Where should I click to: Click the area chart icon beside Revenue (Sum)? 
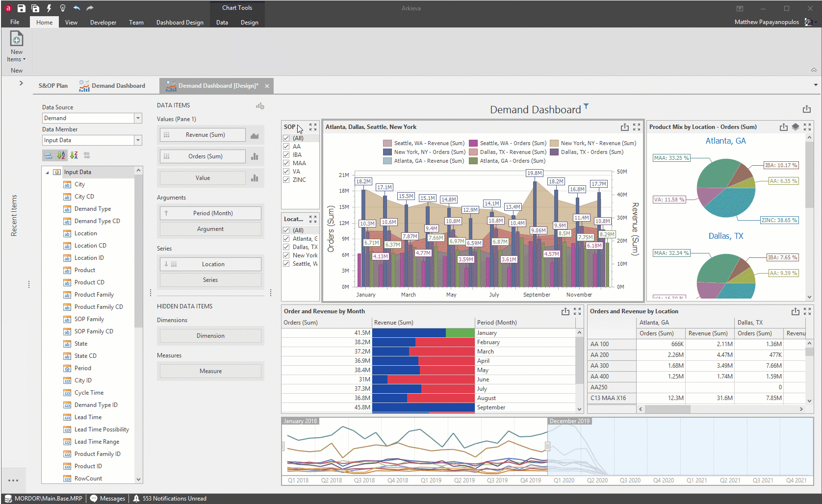coord(255,135)
